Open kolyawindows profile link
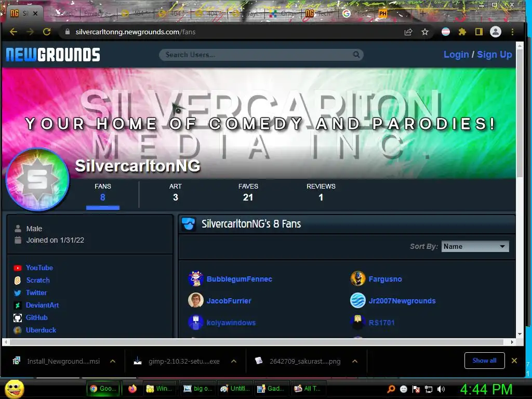 point(231,323)
